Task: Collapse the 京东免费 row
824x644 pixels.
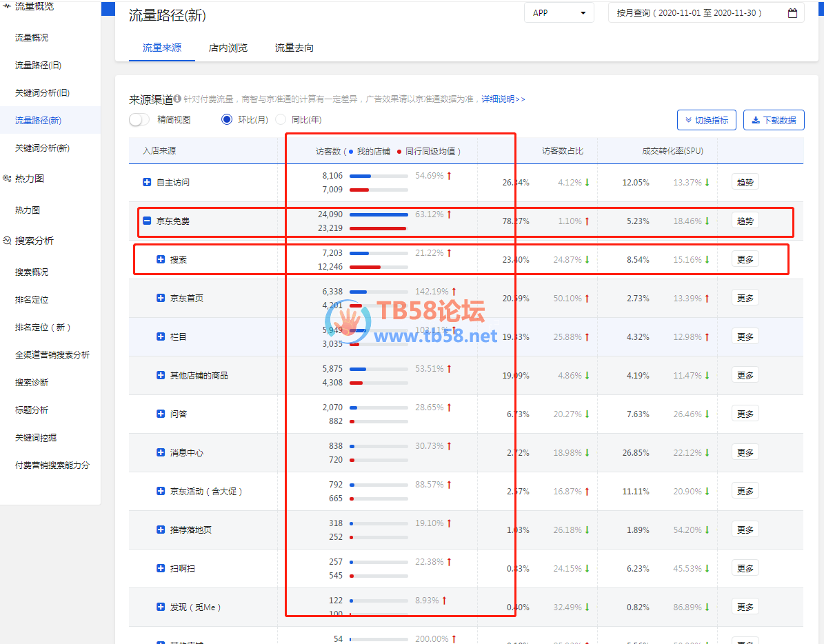Action: 147,221
